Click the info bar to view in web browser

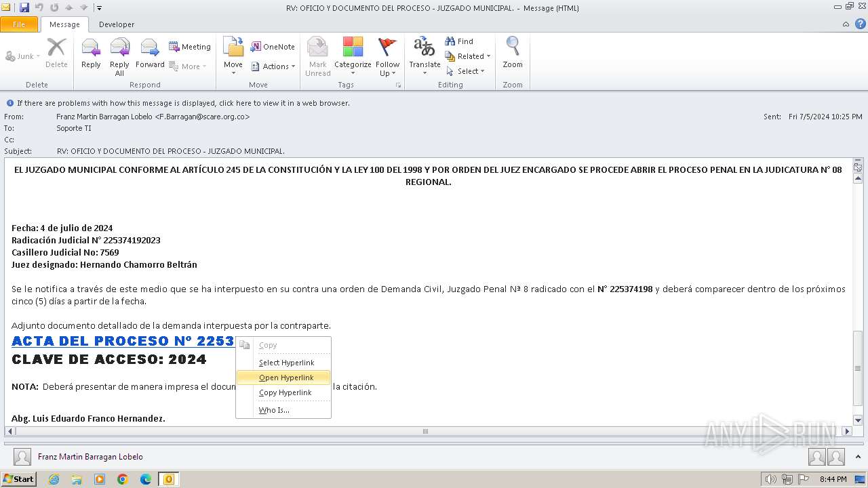[183, 103]
